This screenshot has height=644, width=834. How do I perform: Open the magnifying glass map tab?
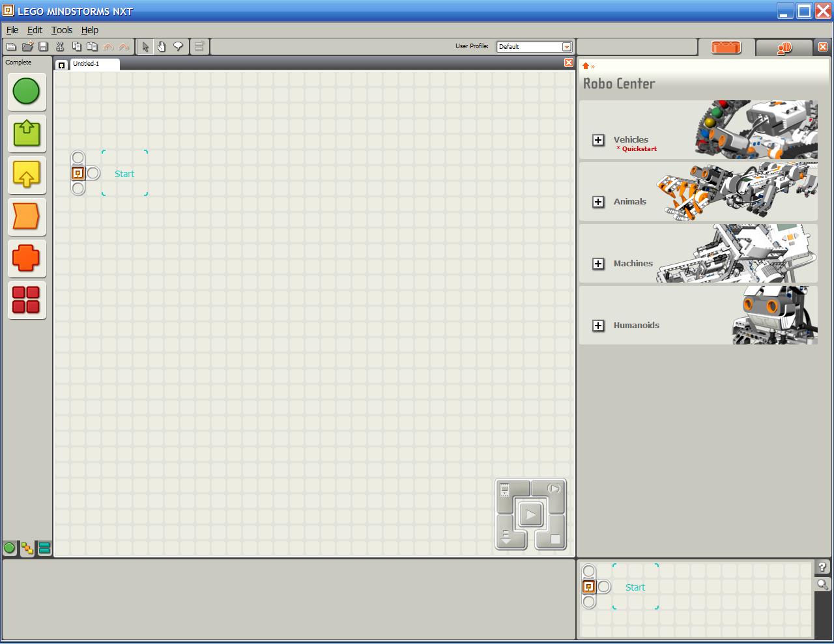(x=822, y=585)
